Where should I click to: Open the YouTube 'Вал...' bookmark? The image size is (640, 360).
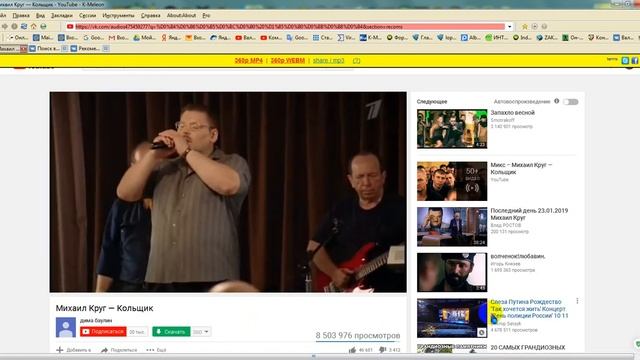coord(245,38)
